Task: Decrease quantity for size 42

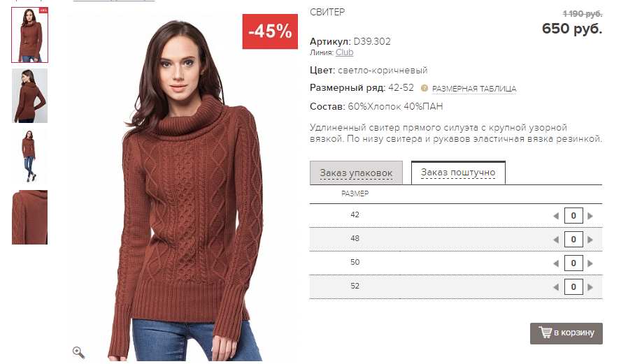Action: point(555,216)
